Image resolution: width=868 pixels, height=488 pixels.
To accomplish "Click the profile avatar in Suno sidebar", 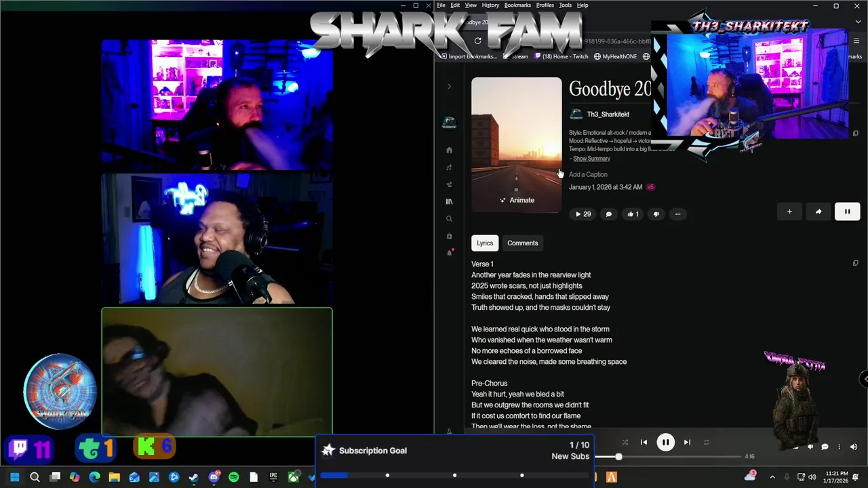I will click(x=449, y=123).
